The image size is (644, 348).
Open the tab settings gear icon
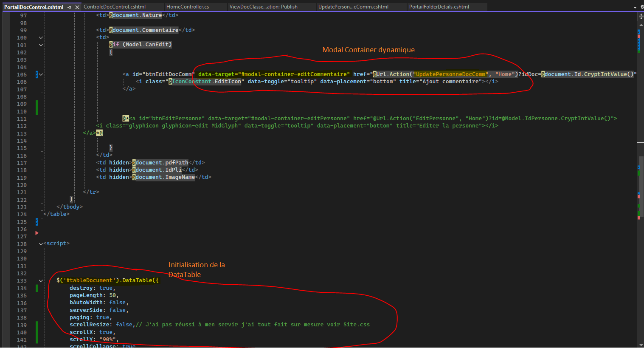(641, 7)
